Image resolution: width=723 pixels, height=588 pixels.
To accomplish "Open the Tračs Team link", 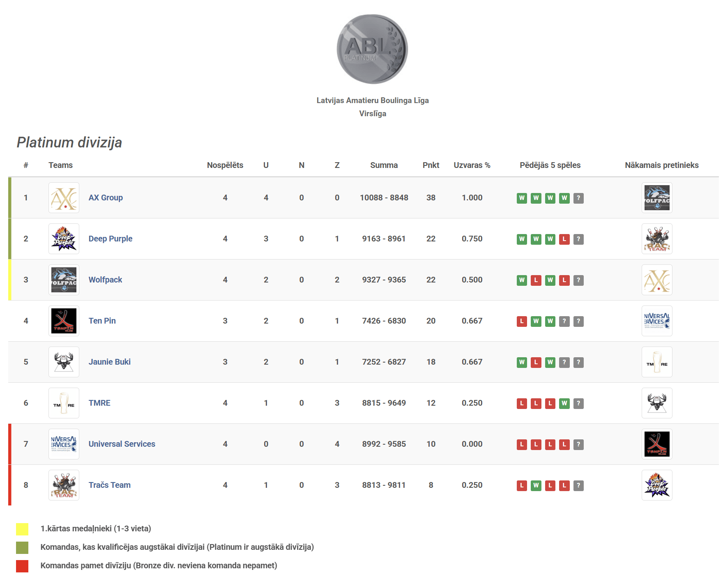I will (110, 485).
